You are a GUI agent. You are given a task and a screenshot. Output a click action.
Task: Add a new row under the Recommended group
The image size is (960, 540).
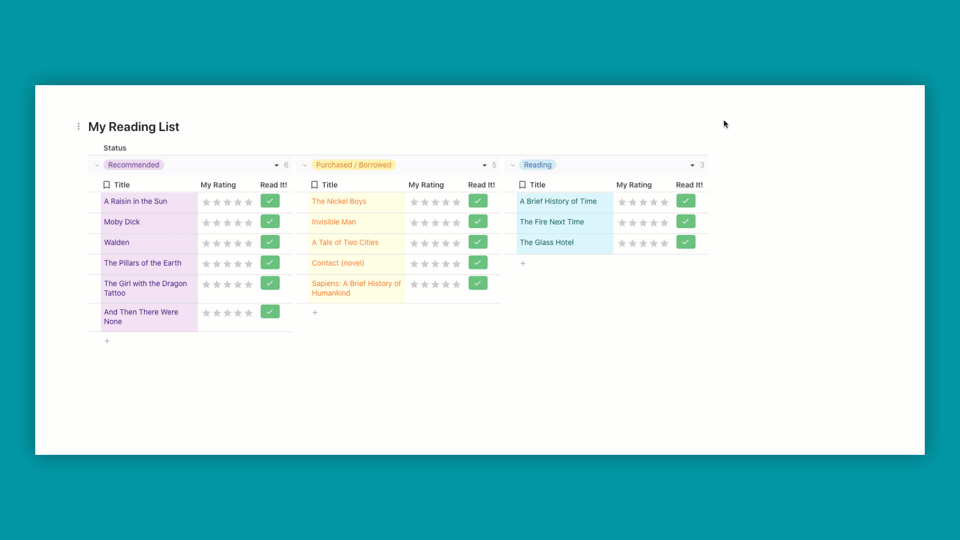[107, 341]
